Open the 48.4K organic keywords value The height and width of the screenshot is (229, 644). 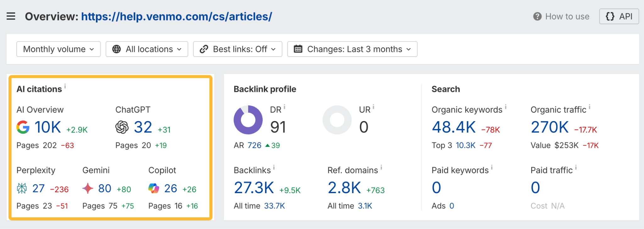(x=454, y=127)
